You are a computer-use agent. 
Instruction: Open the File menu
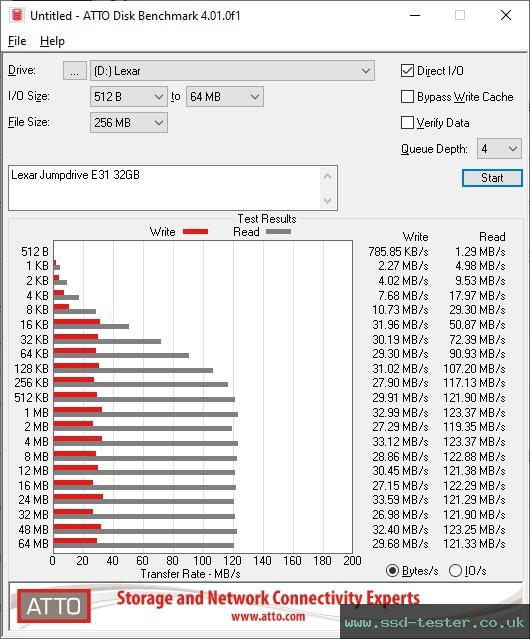pyautogui.click(x=17, y=41)
